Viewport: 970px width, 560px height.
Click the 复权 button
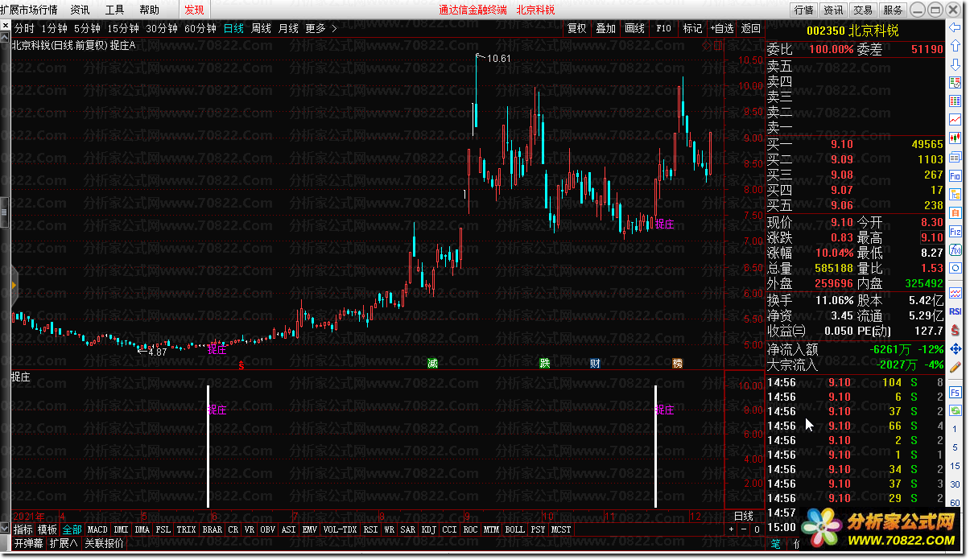point(576,28)
